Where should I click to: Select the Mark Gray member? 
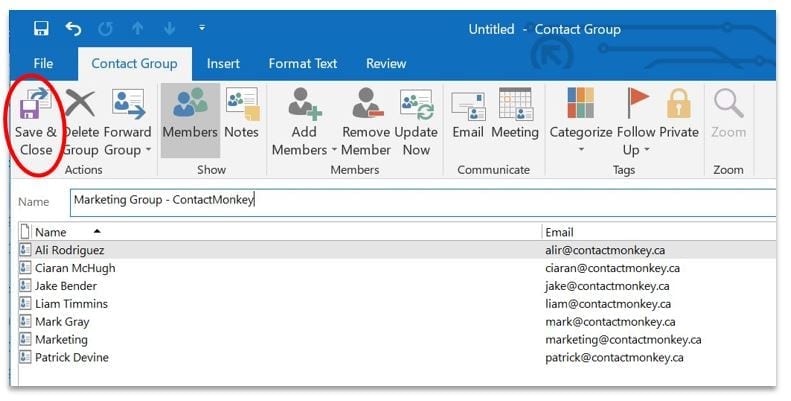pyautogui.click(x=397, y=321)
